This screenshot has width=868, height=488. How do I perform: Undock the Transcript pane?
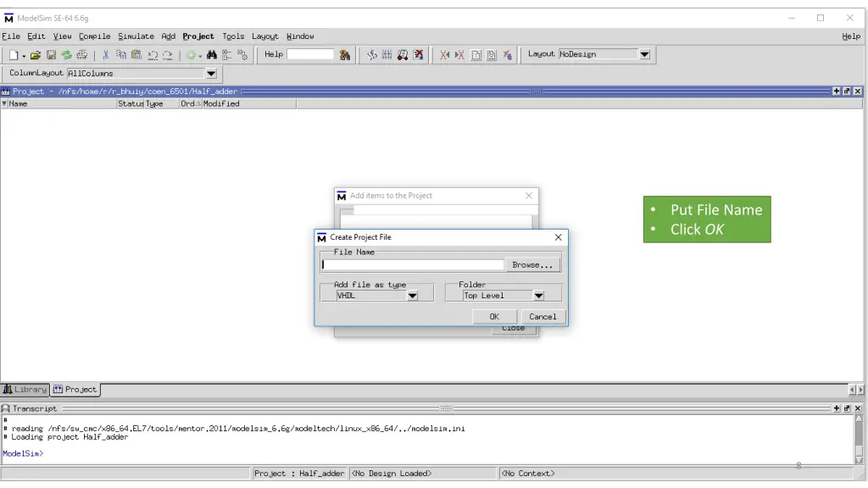pyautogui.click(x=847, y=408)
